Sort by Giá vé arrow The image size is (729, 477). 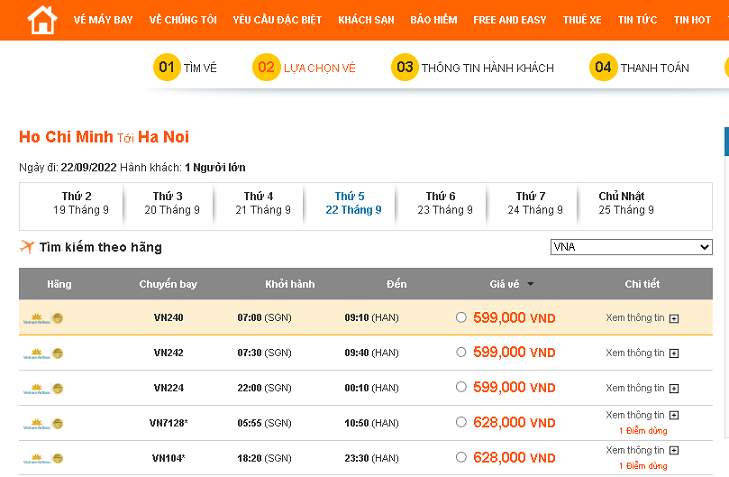(x=530, y=284)
